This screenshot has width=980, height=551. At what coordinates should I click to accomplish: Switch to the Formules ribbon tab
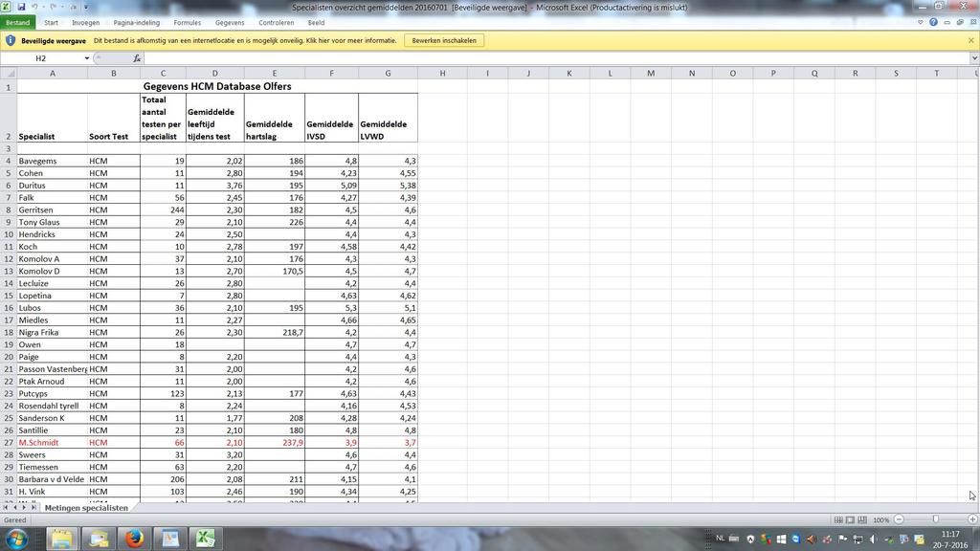tap(187, 23)
